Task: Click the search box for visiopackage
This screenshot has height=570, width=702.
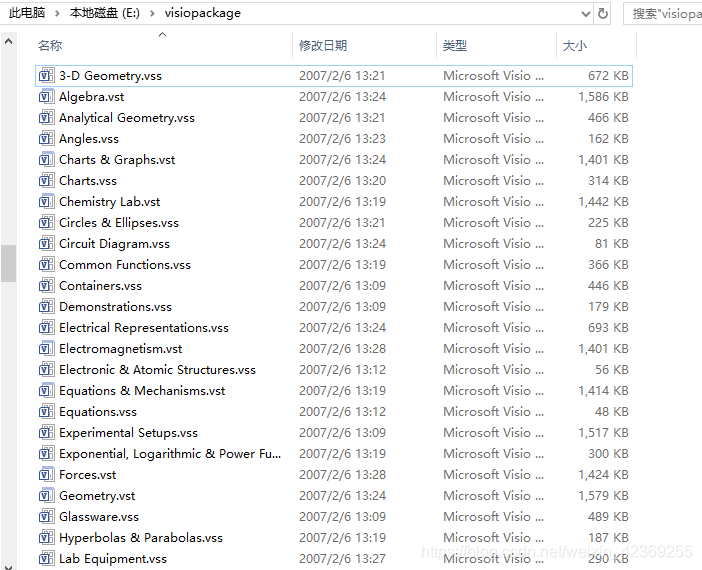Action: [664, 14]
